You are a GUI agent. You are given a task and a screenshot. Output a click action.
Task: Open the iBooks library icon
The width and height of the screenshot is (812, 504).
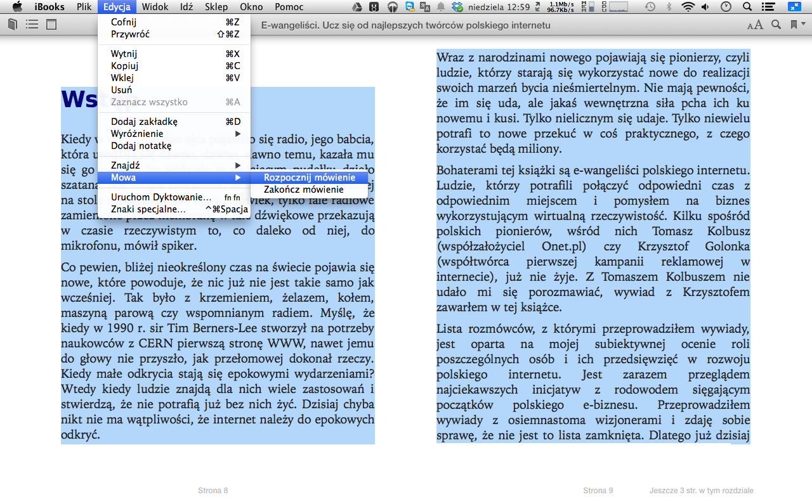click(13, 25)
